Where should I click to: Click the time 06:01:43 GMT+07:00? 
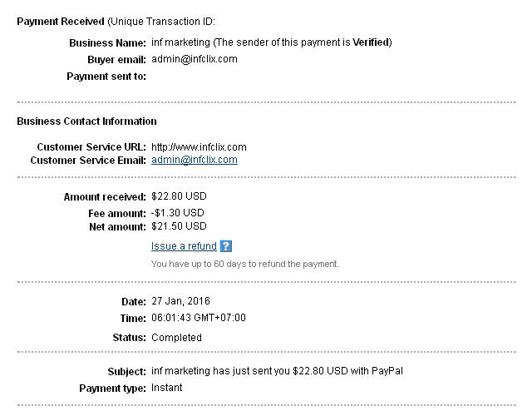[199, 318]
